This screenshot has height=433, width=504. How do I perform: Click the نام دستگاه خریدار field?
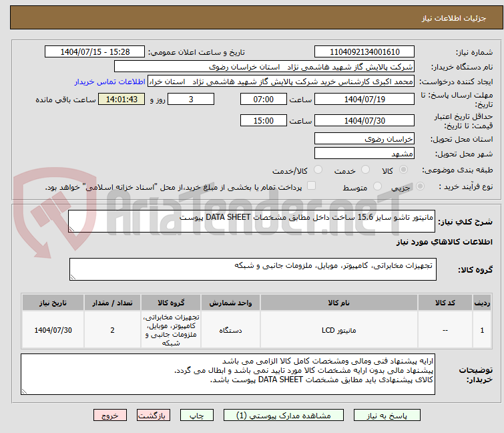[264, 67]
